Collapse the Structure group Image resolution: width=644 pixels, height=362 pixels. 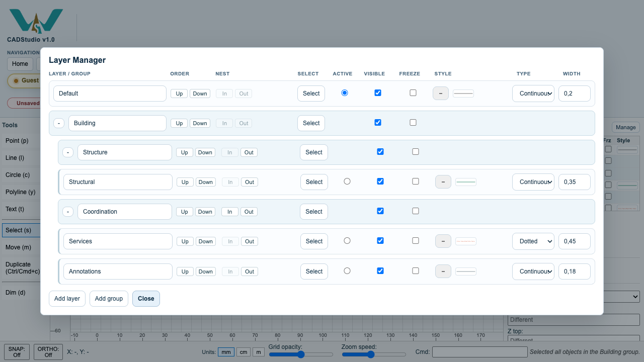pyautogui.click(x=68, y=152)
